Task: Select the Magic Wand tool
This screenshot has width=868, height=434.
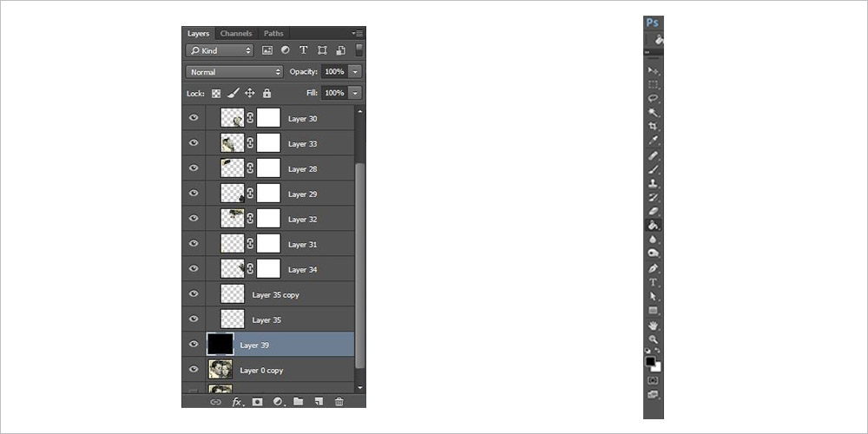Action: tap(654, 112)
